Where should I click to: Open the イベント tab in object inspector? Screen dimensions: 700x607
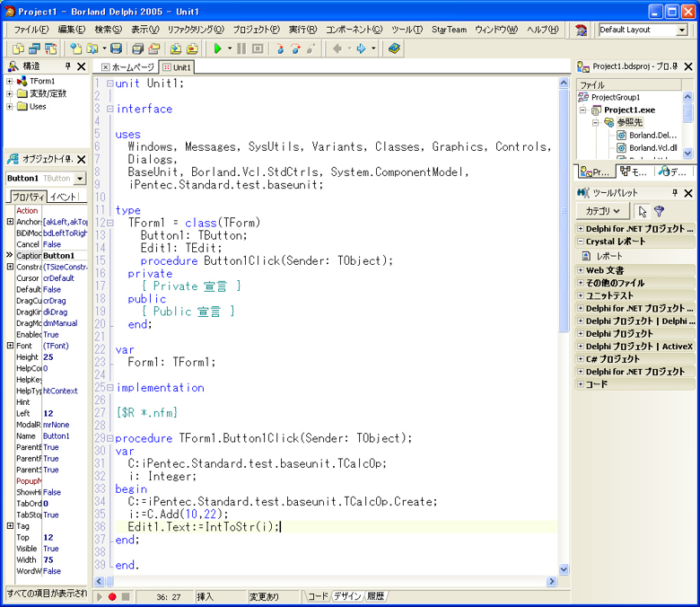(x=64, y=197)
